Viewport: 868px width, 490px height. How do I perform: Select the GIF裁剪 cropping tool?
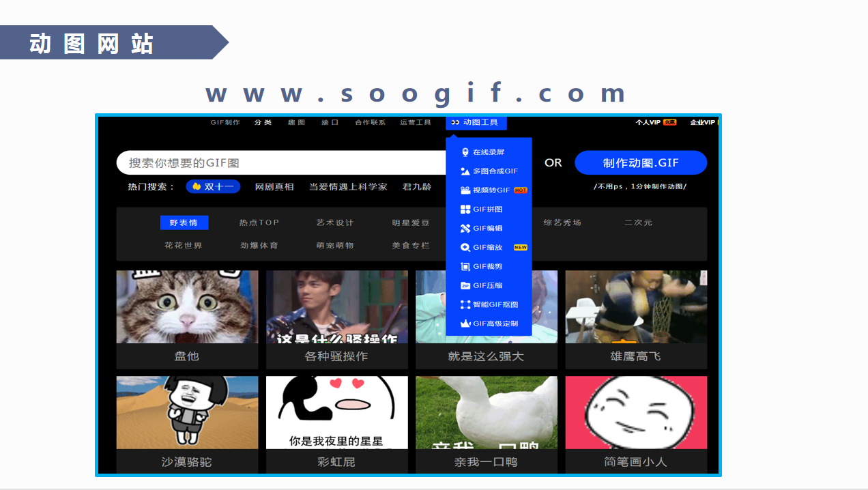pyautogui.click(x=486, y=266)
